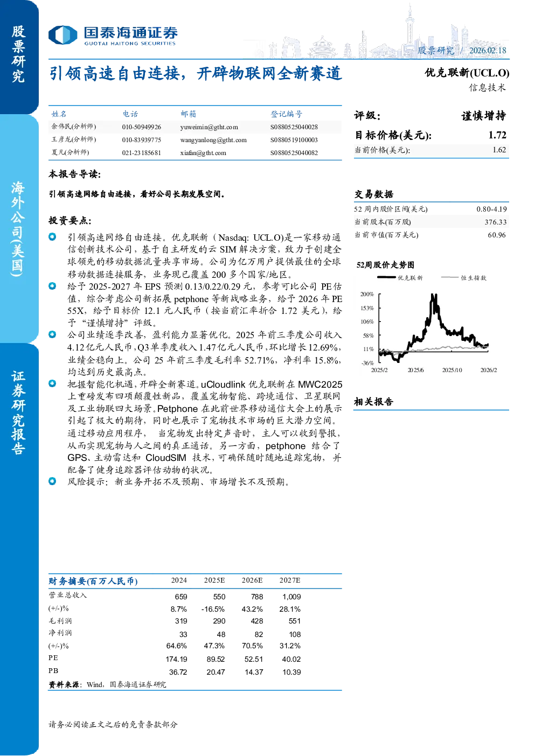Click market cap value 60.96
535x756 pixels.
click(497, 235)
